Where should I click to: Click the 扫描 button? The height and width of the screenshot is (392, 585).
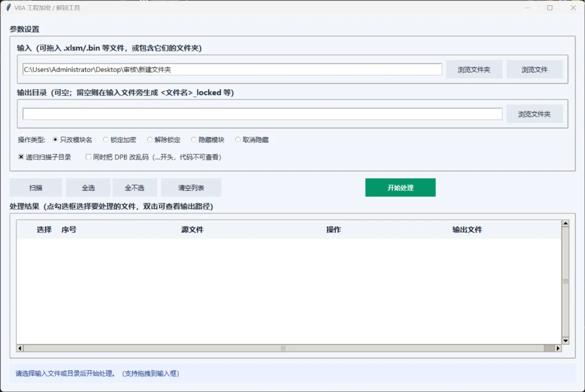pyautogui.click(x=35, y=187)
